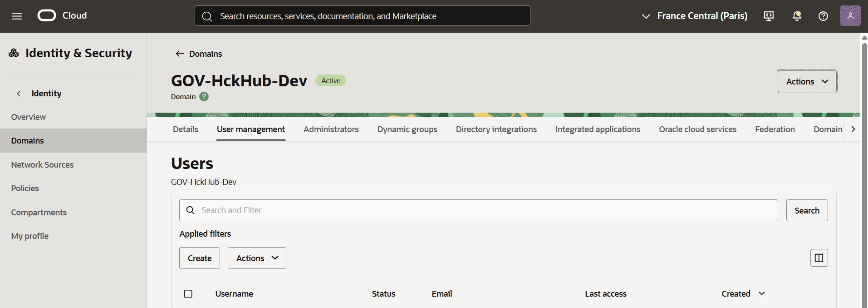868x308 pixels.
Task: Click the Search button
Action: (x=807, y=210)
